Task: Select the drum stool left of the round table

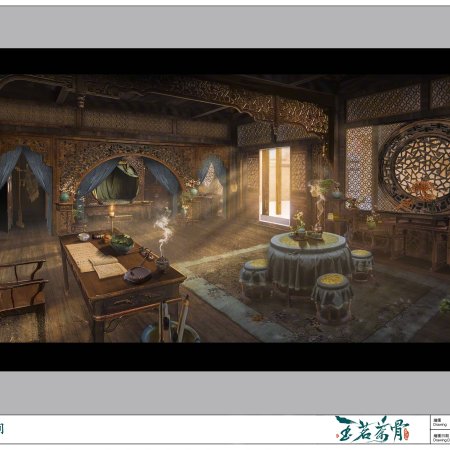Action: [256, 277]
